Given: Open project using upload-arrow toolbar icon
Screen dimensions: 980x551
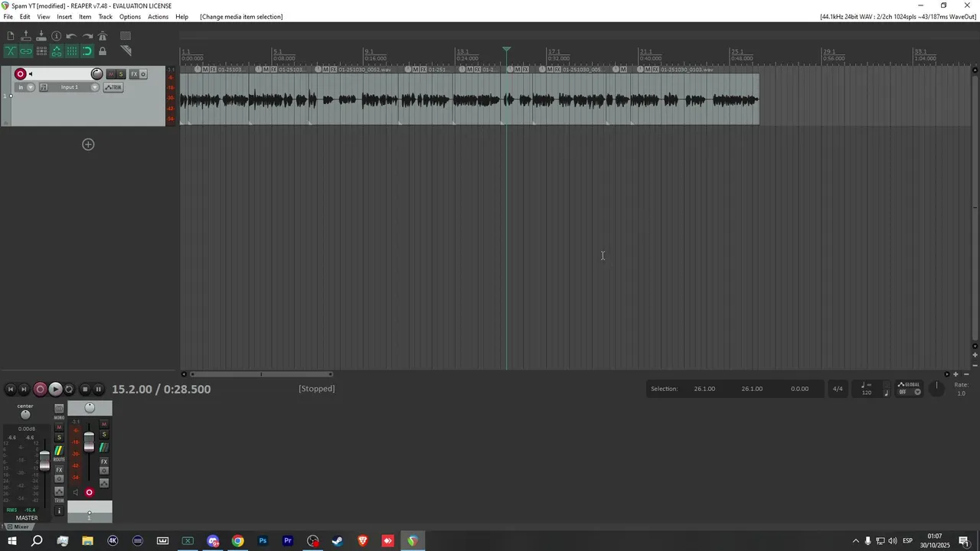Looking at the screenshot, I should pyautogui.click(x=26, y=36).
